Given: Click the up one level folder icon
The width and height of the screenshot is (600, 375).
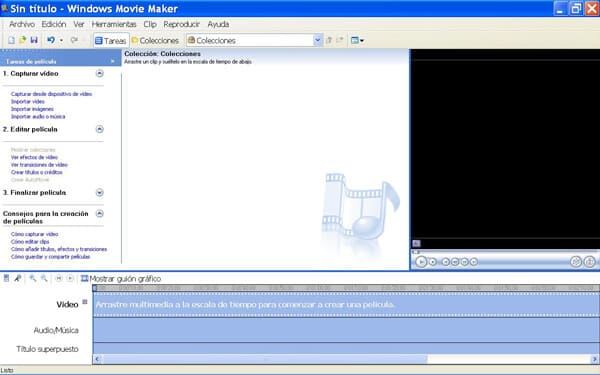Looking at the screenshot, I should pyautogui.click(x=328, y=40).
